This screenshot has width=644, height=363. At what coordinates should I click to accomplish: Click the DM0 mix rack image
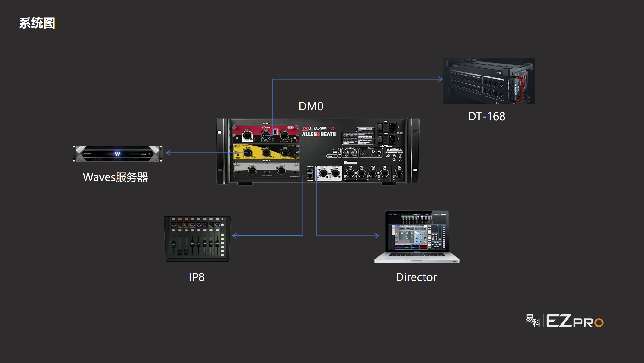point(318,152)
